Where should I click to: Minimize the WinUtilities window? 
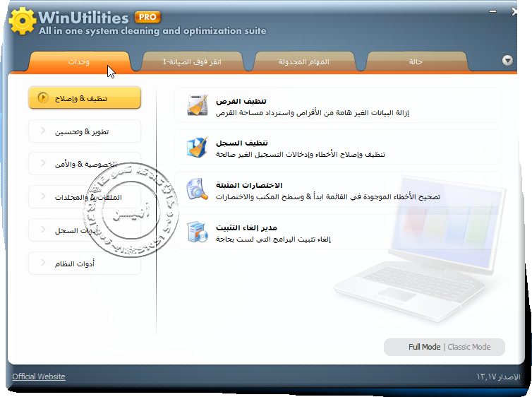click(x=492, y=11)
